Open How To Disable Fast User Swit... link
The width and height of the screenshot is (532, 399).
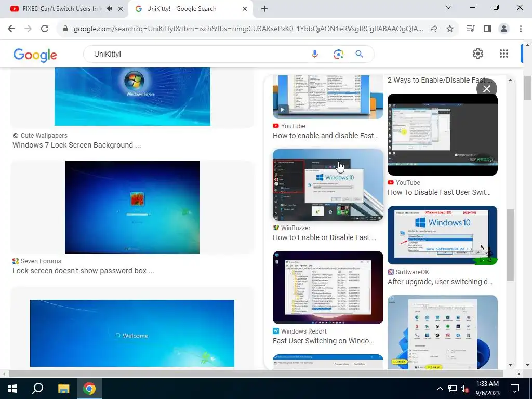click(439, 192)
